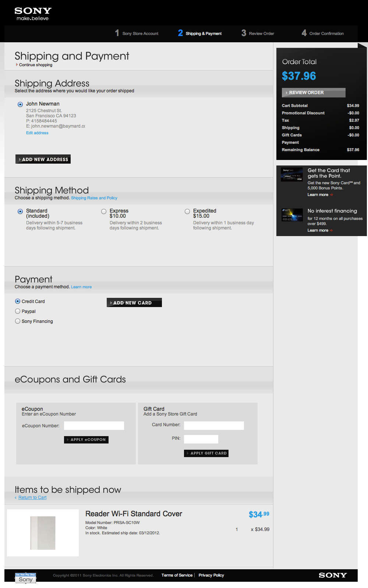Select the phone line P: 4158484445

pos(42,121)
